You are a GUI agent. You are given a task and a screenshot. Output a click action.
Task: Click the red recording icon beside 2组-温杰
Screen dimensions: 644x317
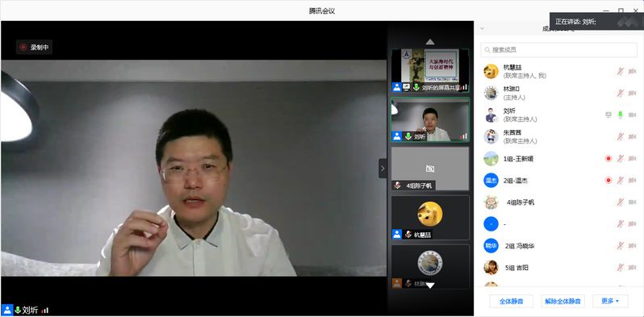coord(608,180)
